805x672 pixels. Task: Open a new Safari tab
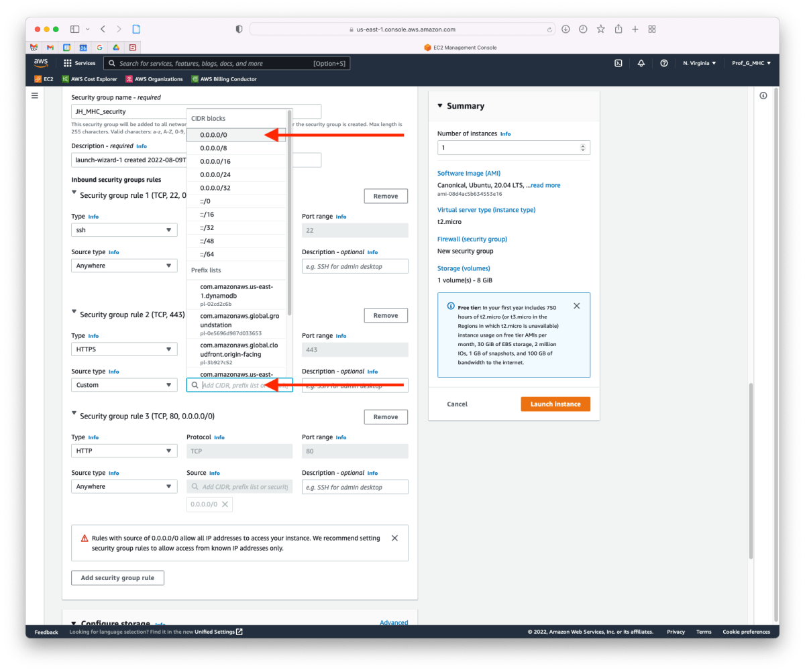click(x=635, y=30)
